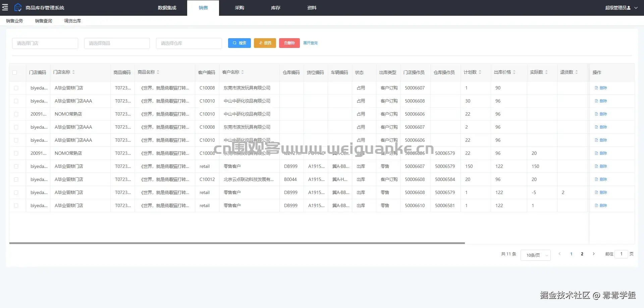This screenshot has height=308, width=644.
Task: Delete the row with 实际数 -5
Action: tap(601, 192)
